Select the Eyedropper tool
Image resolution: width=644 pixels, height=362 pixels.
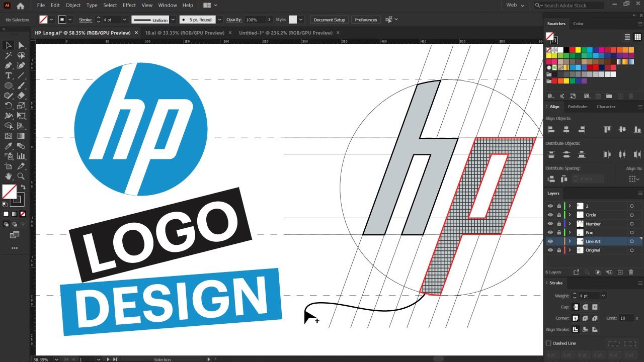click(x=9, y=146)
